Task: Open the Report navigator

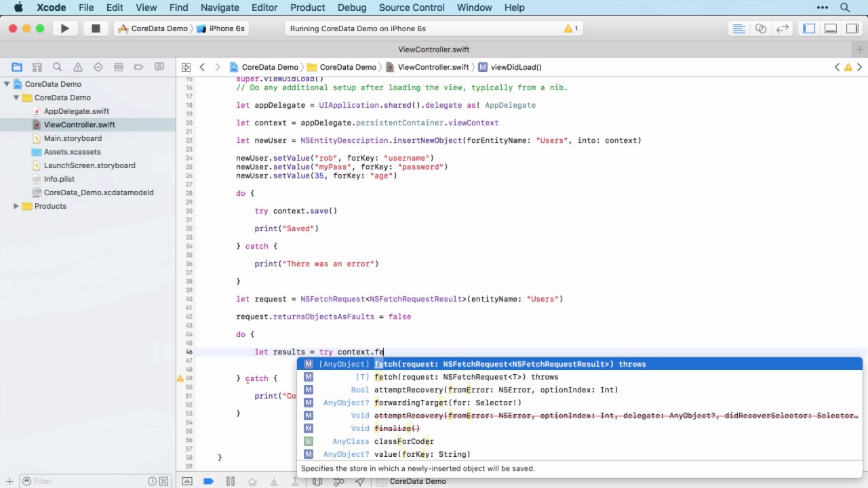Action: click(x=159, y=67)
